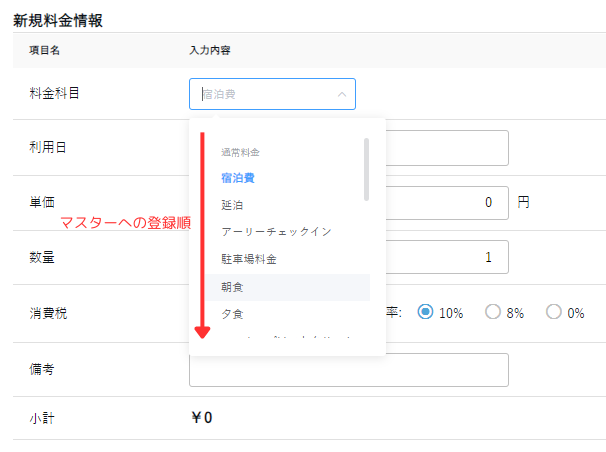This screenshot has height=452, width=606.
Task: Click the dropdown list's vertical scrollbar
Action: click(x=367, y=168)
